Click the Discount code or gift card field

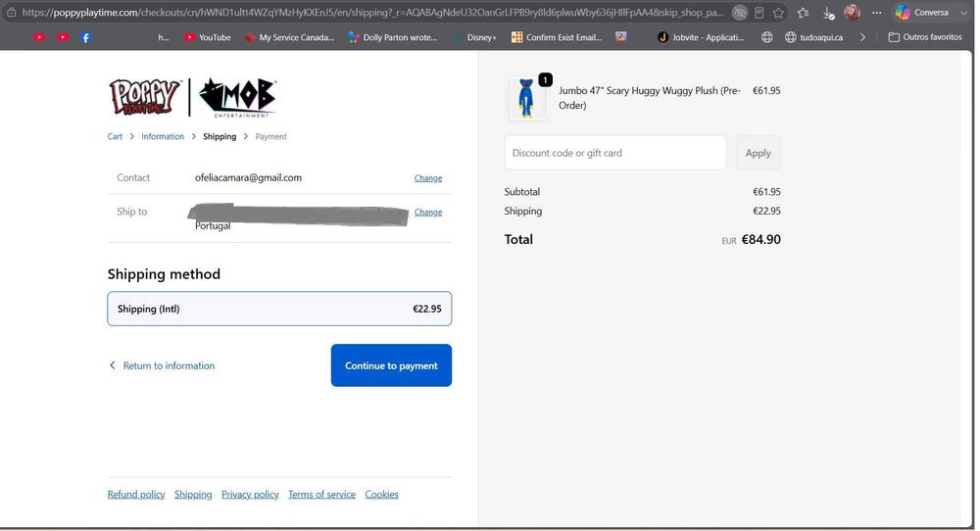pos(615,153)
